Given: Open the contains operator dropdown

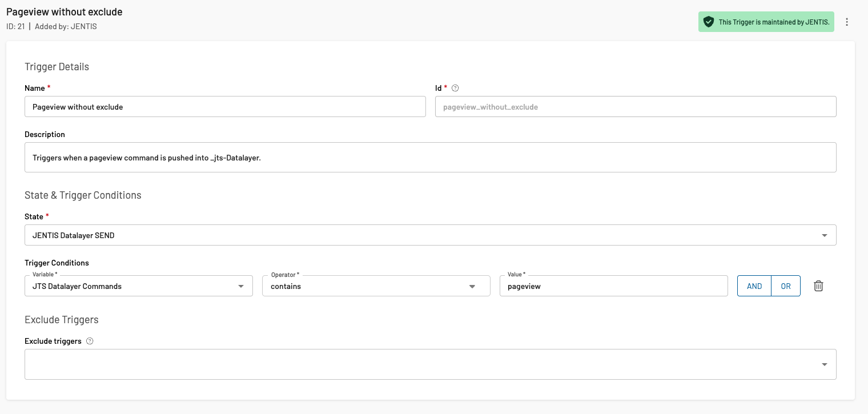Looking at the screenshot, I should pos(365,286).
